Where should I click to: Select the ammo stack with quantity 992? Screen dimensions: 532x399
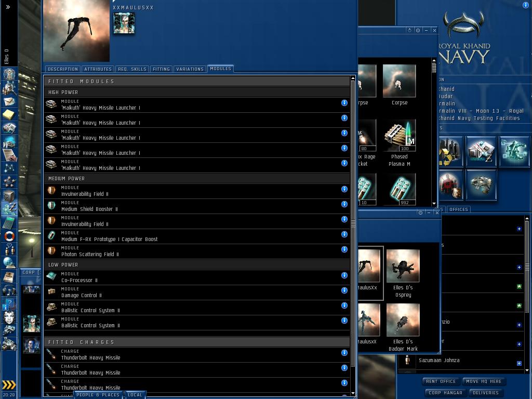coord(400,189)
